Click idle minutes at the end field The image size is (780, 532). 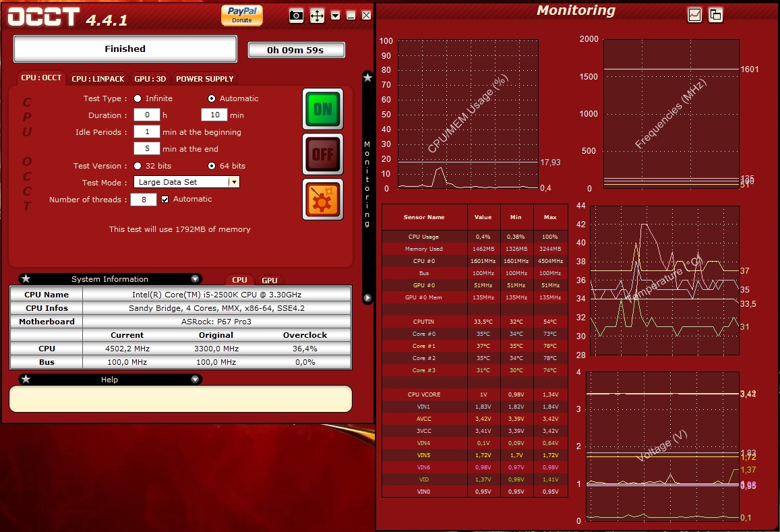tap(147, 148)
